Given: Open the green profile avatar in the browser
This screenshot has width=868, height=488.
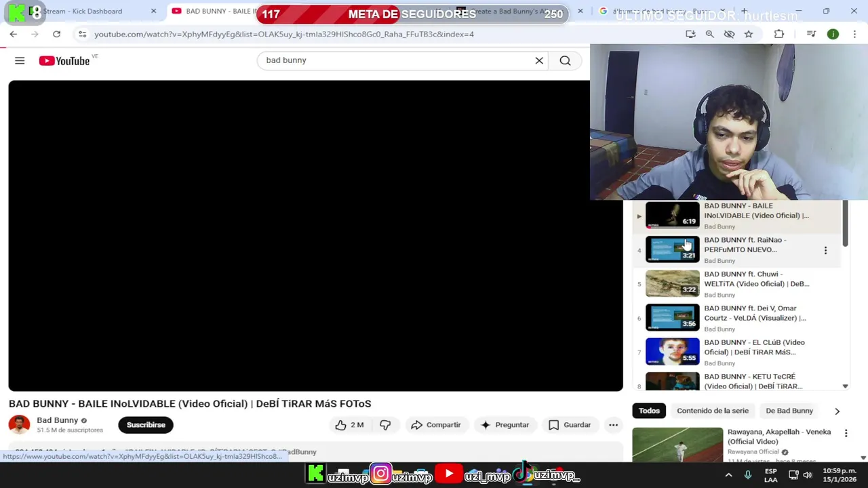Looking at the screenshot, I should tap(833, 34).
